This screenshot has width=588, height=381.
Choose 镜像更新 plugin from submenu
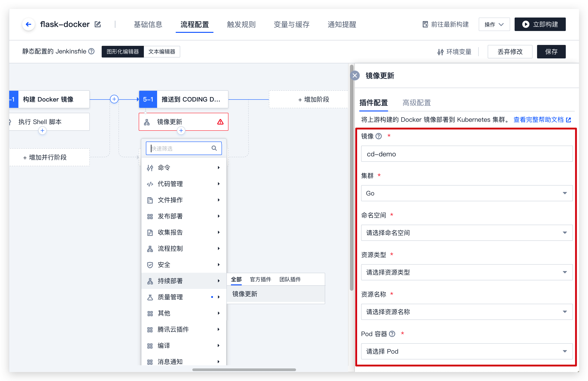[x=276, y=294]
